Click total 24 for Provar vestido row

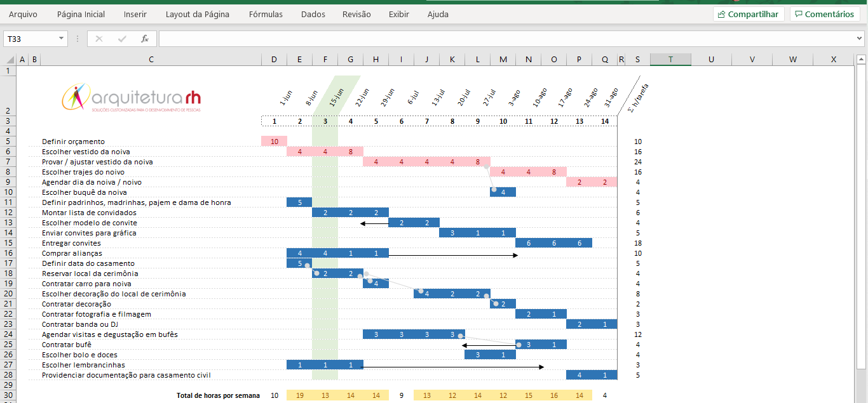click(x=637, y=162)
